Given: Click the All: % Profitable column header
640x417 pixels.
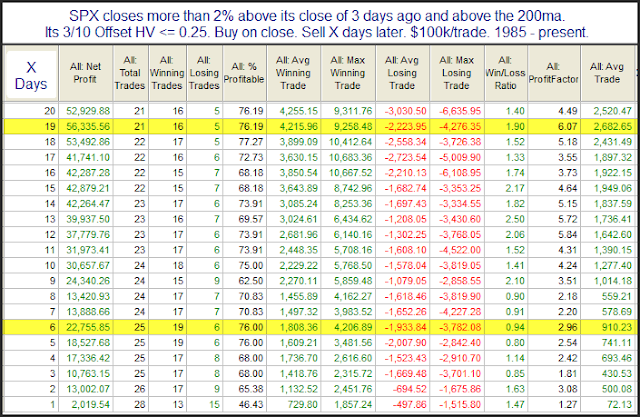Looking at the screenshot, I should (244, 73).
